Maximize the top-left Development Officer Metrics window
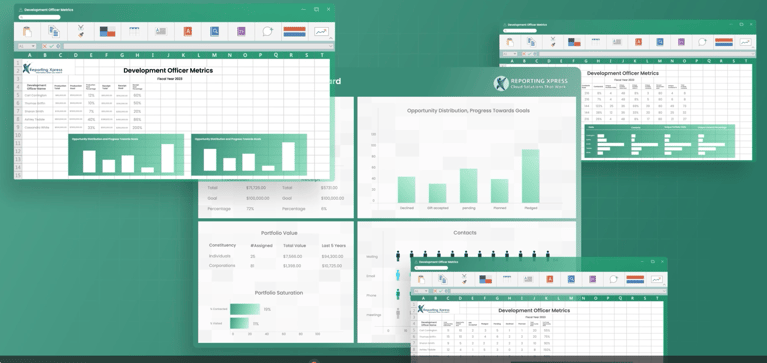Image resolution: width=767 pixels, height=363 pixels. click(316, 9)
